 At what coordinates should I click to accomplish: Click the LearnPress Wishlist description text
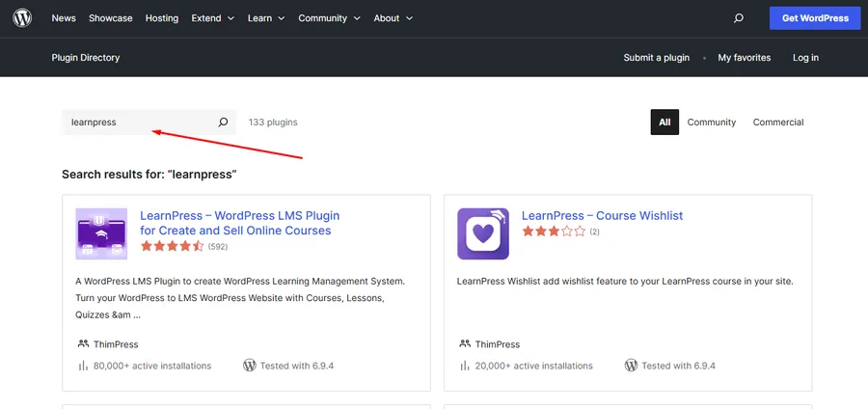point(625,281)
